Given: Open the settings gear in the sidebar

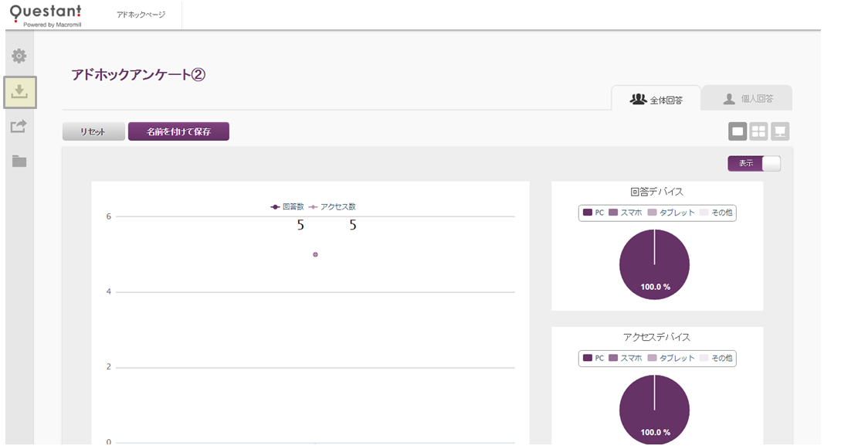Looking at the screenshot, I should tap(19, 56).
